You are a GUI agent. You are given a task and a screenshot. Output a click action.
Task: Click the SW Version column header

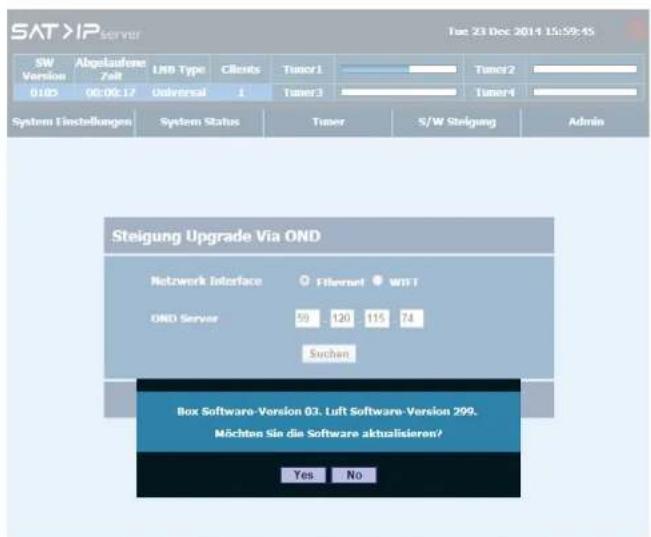coord(44,69)
